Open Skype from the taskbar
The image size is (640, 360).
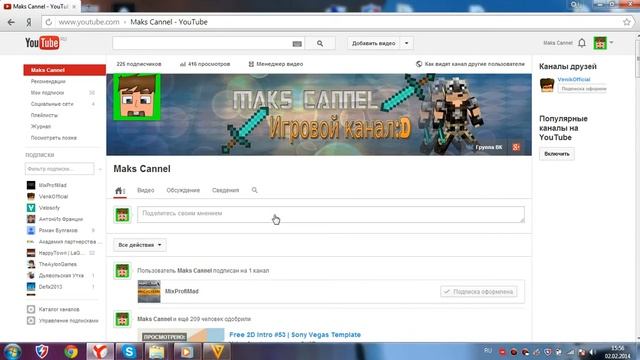129,351
